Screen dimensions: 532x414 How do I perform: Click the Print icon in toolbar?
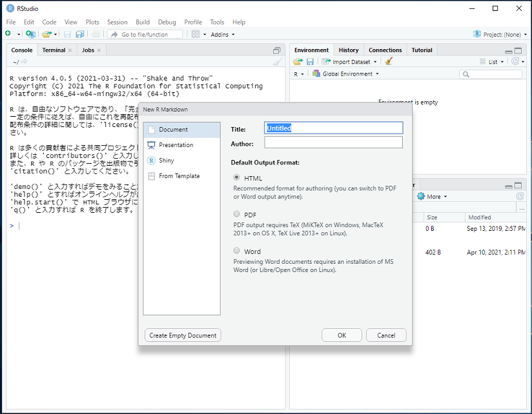click(96, 34)
